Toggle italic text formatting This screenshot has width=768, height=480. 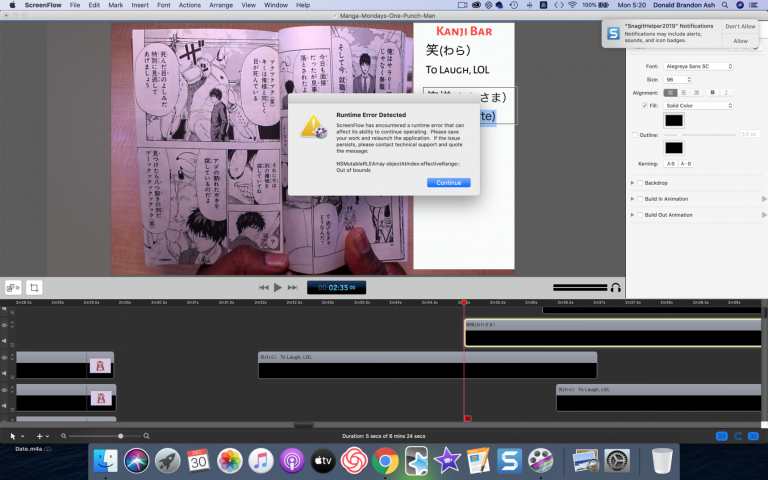pyautogui.click(x=726, y=93)
